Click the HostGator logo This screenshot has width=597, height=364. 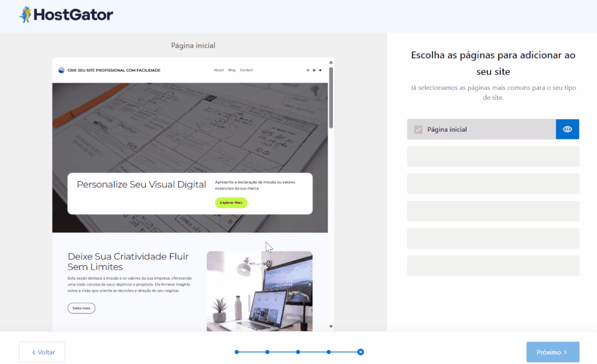click(66, 15)
